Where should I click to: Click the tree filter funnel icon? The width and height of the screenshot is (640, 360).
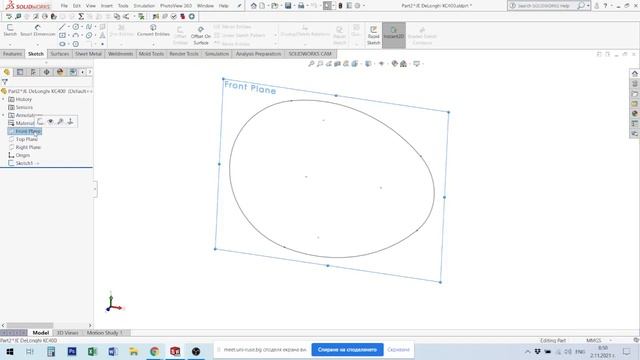coord(5,82)
